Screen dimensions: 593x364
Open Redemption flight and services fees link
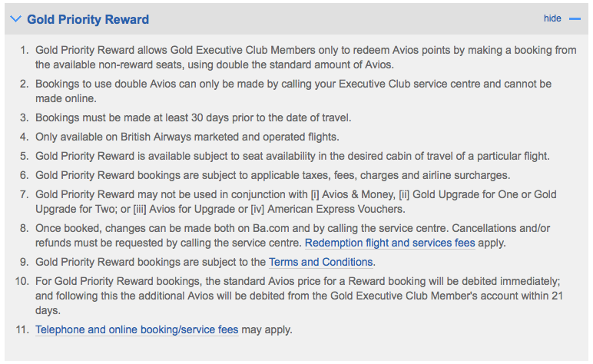[390, 243]
